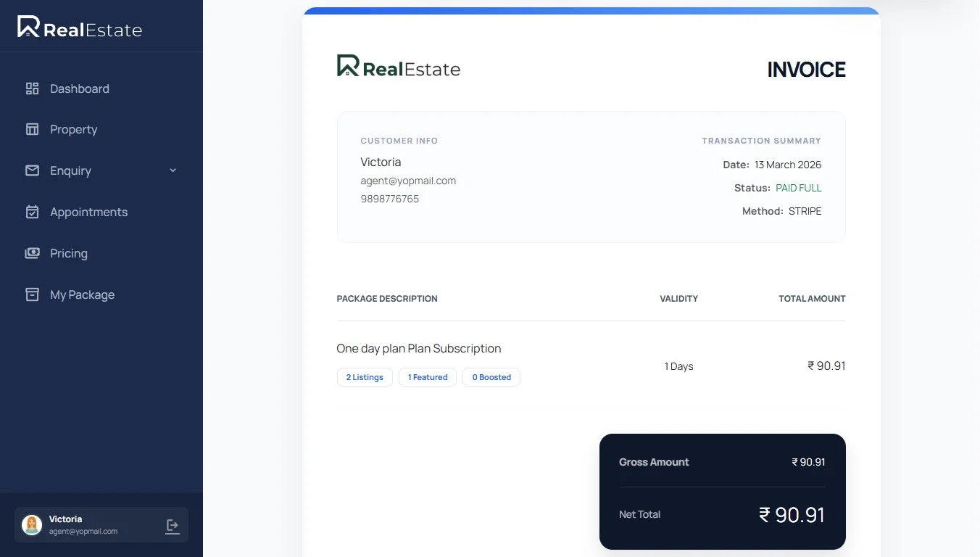
Task: Click the My Package box icon
Action: coord(32,294)
